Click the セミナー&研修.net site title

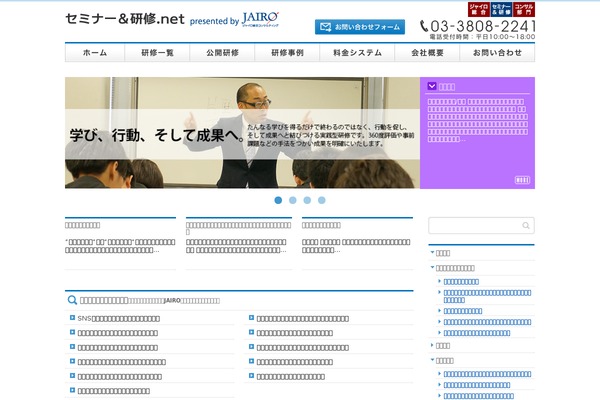[125, 19]
